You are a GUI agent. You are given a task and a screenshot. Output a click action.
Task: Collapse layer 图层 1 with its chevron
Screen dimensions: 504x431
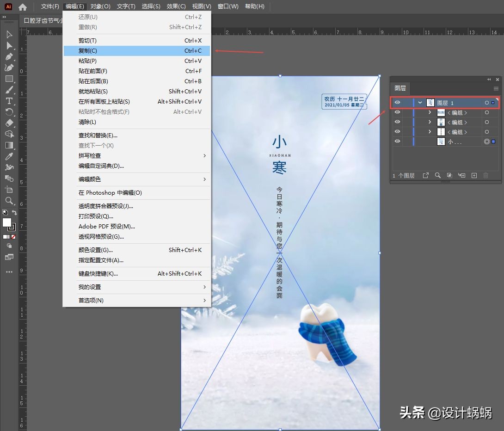click(420, 103)
